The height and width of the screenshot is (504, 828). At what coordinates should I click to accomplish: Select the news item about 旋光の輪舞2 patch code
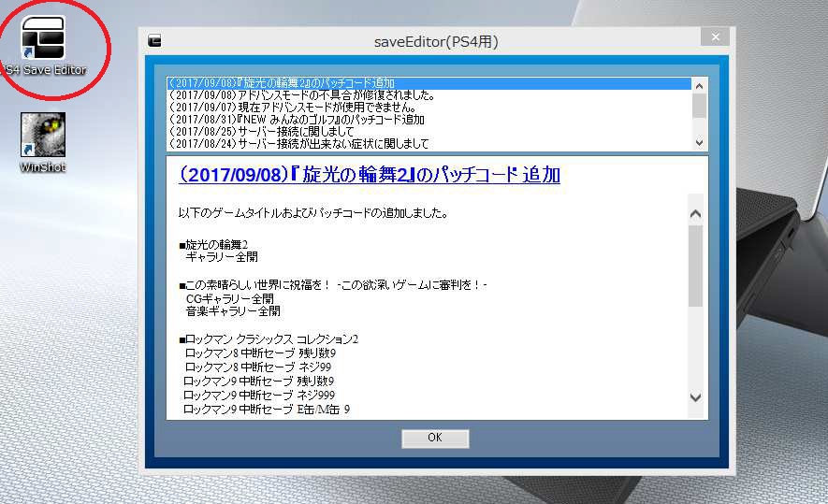coord(429,83)
